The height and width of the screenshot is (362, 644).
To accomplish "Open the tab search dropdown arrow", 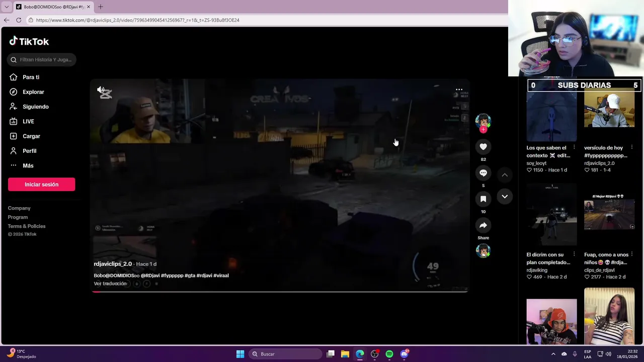I will point(7,7).
